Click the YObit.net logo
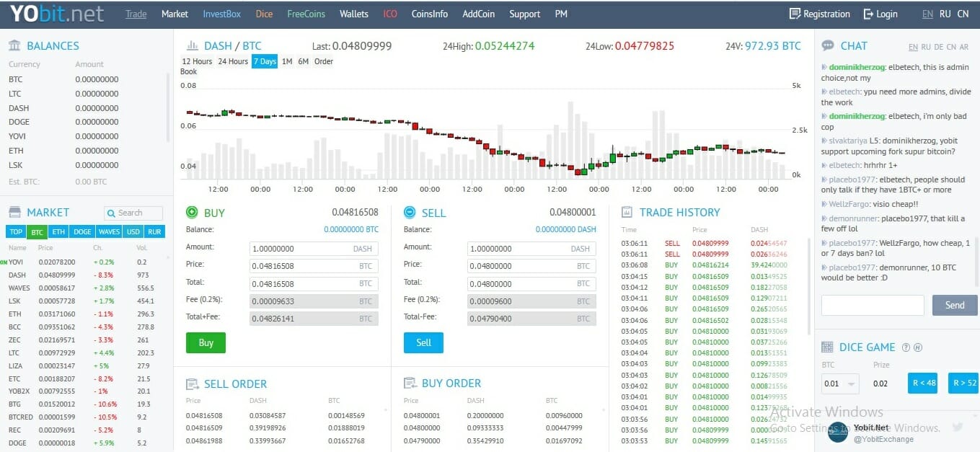Viewport: 980px width, 452px height. (56, 14)
